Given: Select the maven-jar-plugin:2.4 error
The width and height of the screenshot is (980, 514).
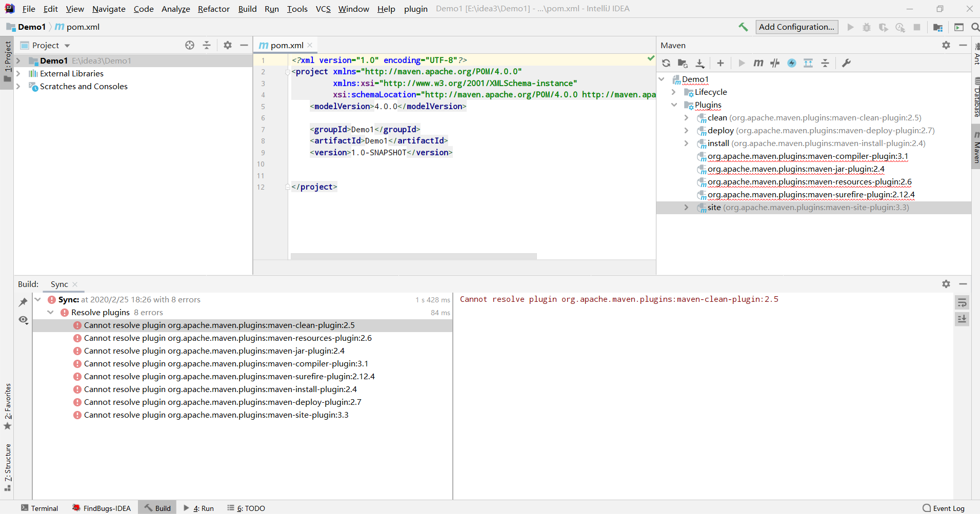Looking at the screenshot, I should pos(214,351).
